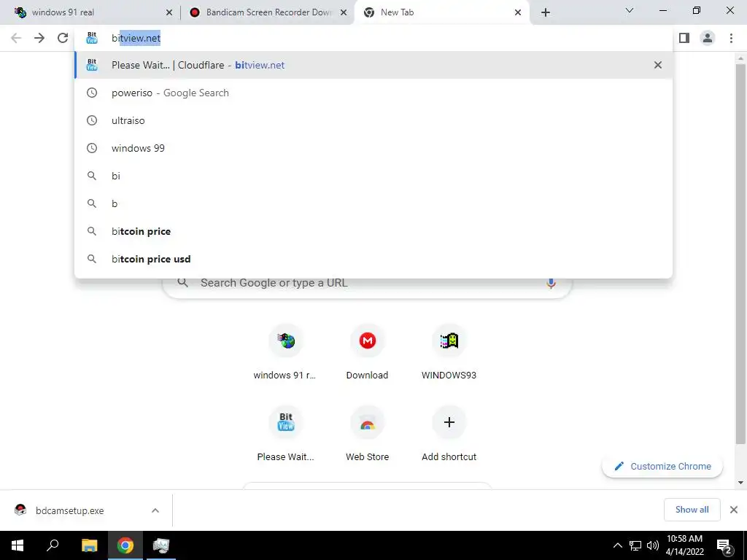This screenshot has width=747, height=560.
Task: Close the windows 91 real tab
Action: coord(169,13)
